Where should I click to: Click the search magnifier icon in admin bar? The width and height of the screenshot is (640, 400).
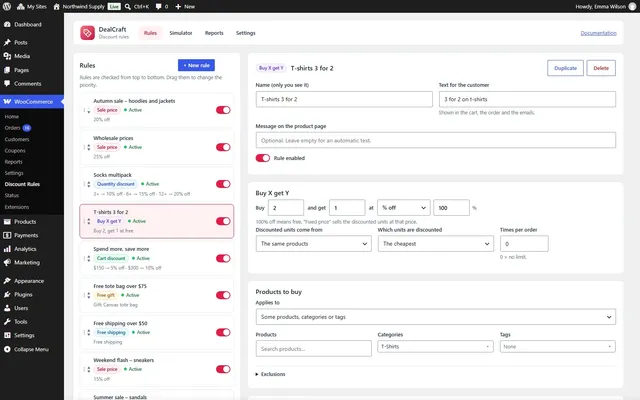click(x=128, y=7)
